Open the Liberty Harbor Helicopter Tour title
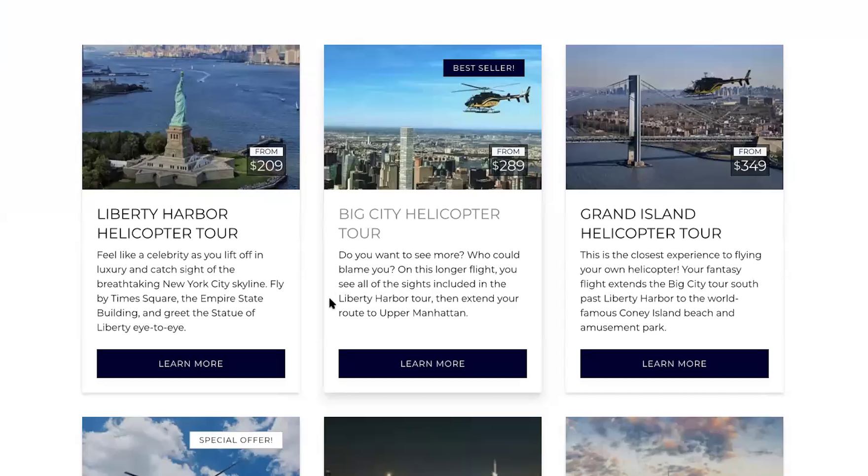Image resolution: width=868 pixels, height=476 pixels. [x=167, y=223]
